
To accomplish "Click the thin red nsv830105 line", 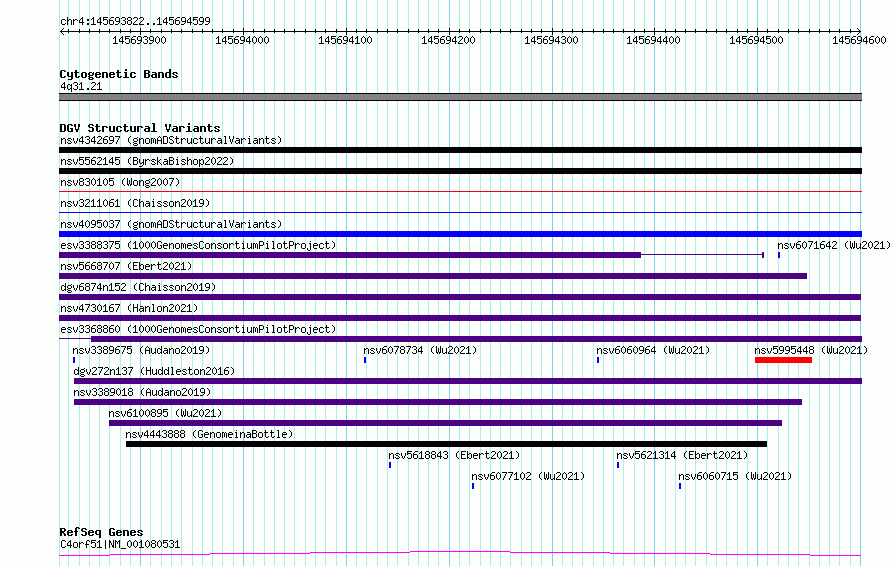I will coord(460,192).
